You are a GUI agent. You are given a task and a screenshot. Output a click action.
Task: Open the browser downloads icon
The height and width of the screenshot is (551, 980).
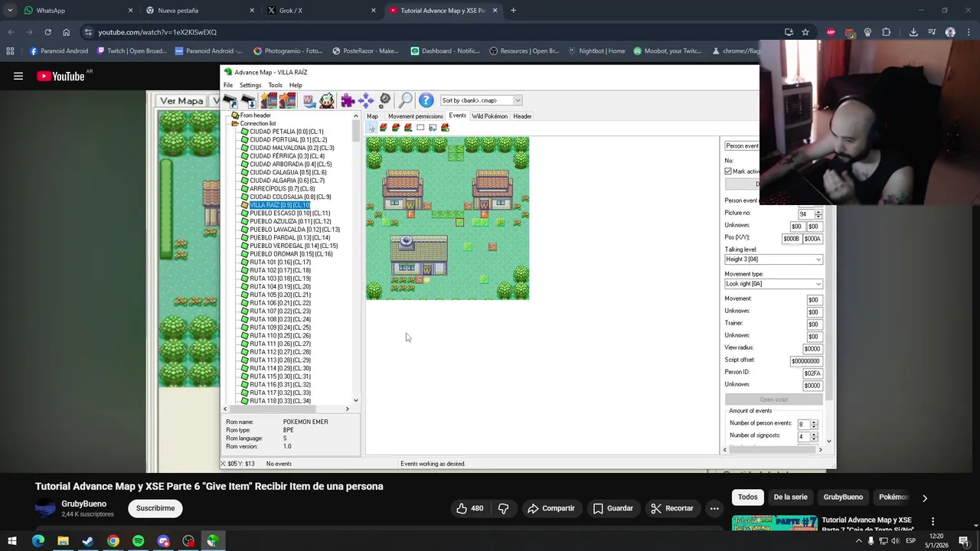(x=913, y=32)
